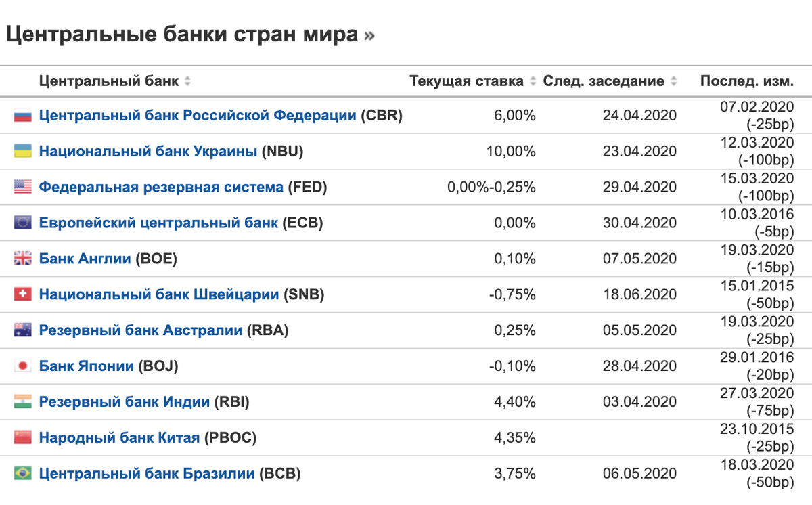Click the Ukrainian flag icon

coord(23,152)
